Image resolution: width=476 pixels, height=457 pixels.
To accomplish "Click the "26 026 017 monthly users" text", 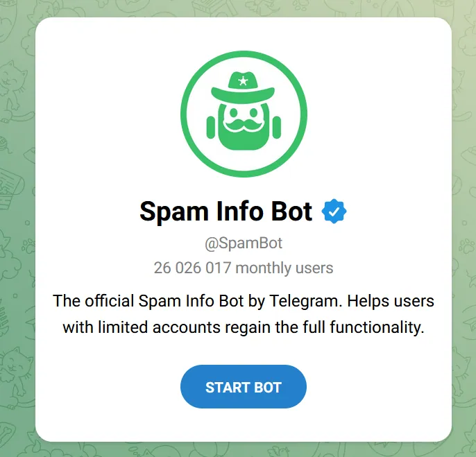I will (243, 268).
